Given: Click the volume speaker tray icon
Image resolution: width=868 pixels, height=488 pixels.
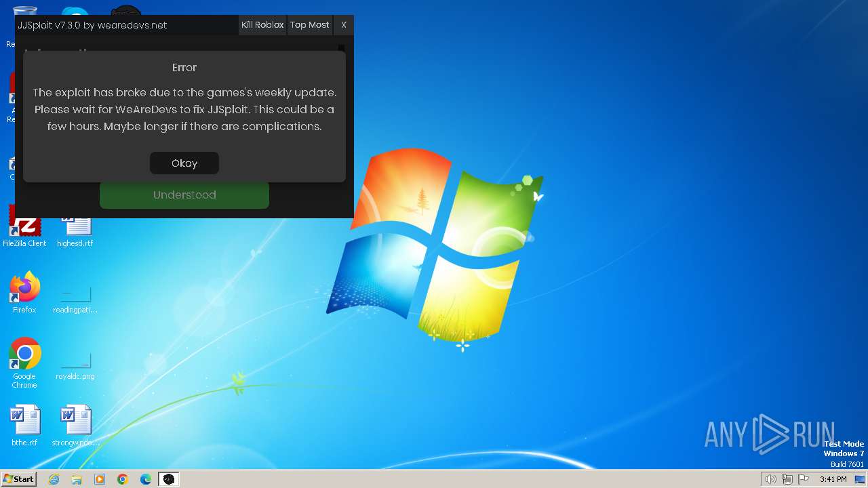Looking at the screenshot, I should coord(770,479).
